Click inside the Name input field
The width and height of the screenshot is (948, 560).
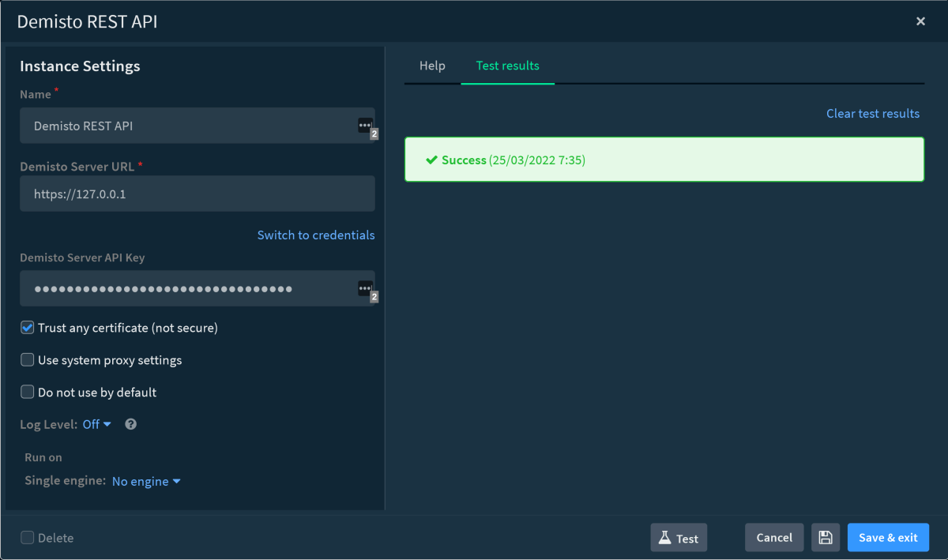tap(182, 126)
